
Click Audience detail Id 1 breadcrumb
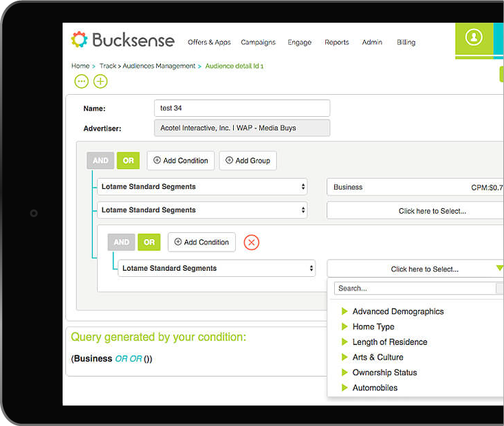pos(234,66)
